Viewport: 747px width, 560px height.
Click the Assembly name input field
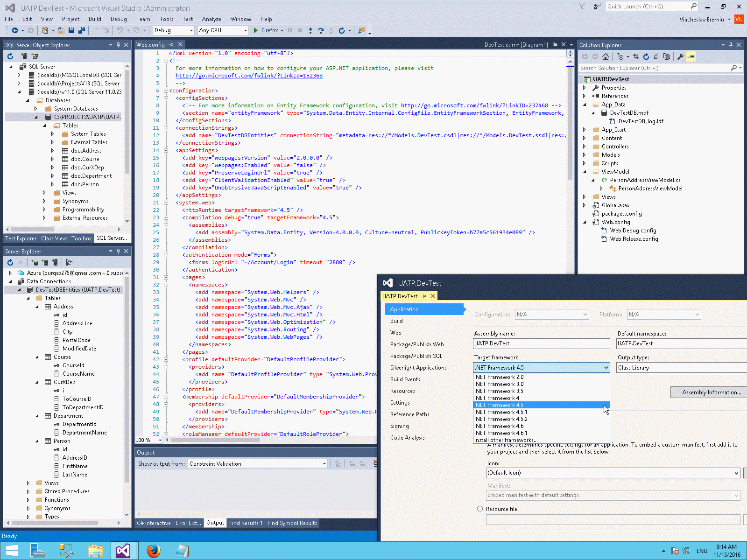541,343
